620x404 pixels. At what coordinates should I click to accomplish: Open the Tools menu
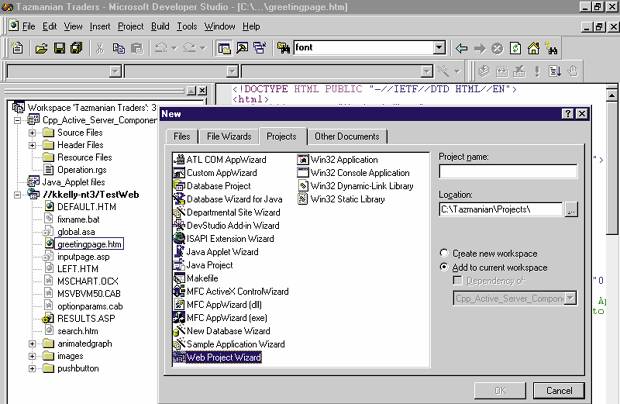[x=187, y=26]
